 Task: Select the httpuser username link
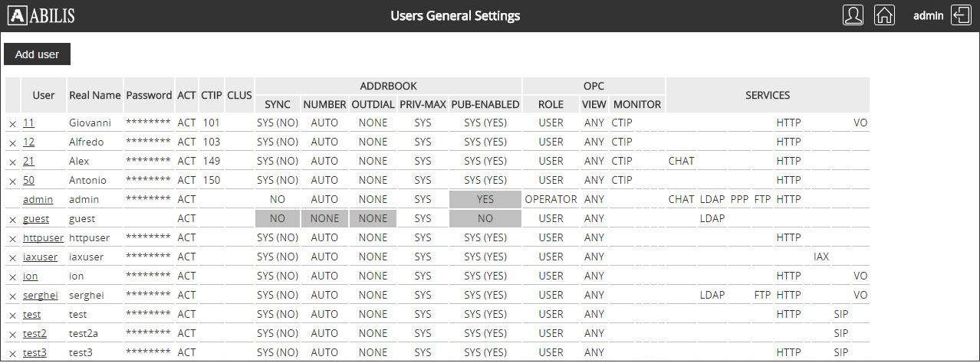43,237
